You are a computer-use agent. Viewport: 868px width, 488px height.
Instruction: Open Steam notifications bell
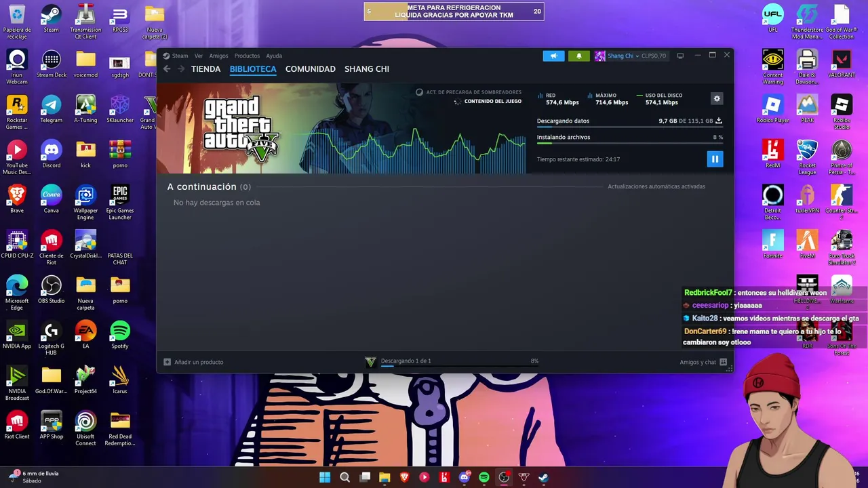(578, 56)
